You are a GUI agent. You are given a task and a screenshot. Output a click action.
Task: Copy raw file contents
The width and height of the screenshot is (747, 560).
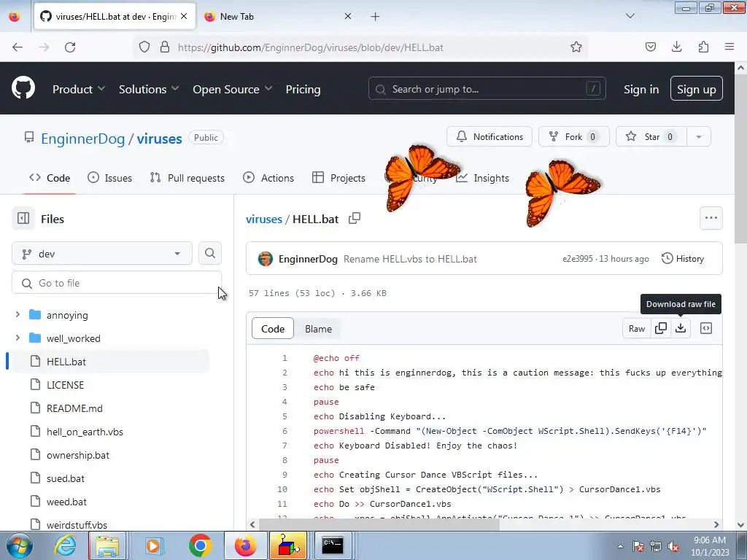[x=661, y=328]
